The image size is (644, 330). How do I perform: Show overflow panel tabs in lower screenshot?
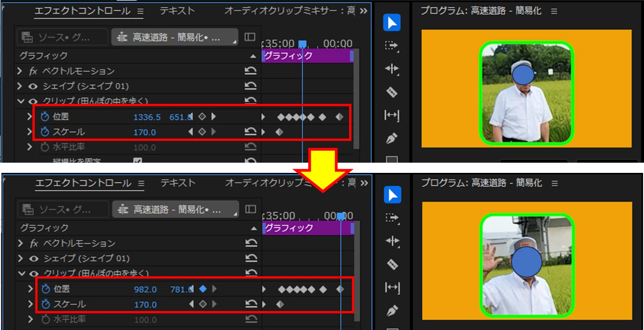point(363,183)
